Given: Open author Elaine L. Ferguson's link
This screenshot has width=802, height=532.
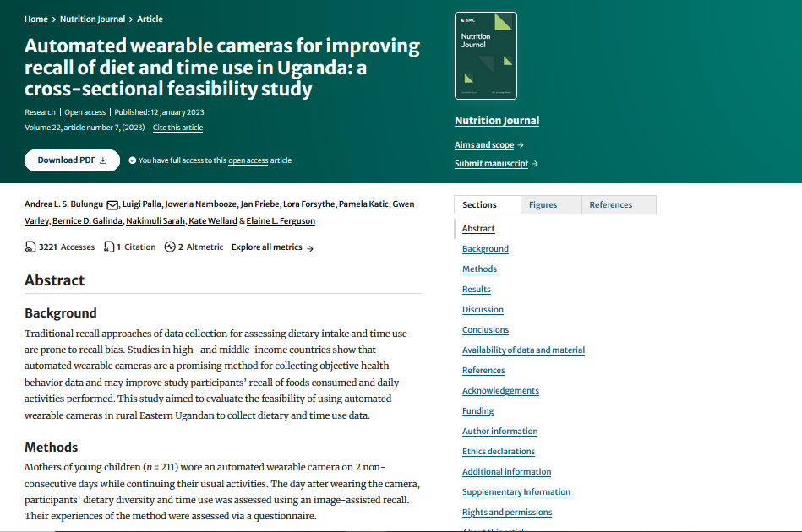Looking at the screenshot, I should click(x=283, y=220).
